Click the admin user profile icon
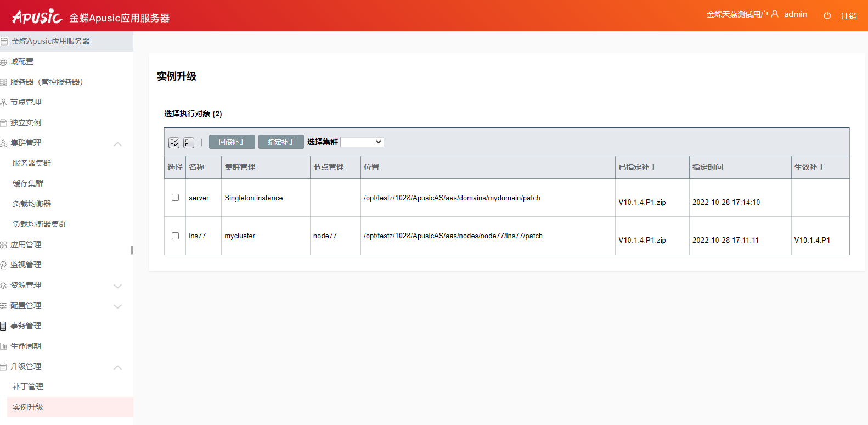The width and height of the screenshot is (868, 425). pyautogui.click(x=775, y=14)
